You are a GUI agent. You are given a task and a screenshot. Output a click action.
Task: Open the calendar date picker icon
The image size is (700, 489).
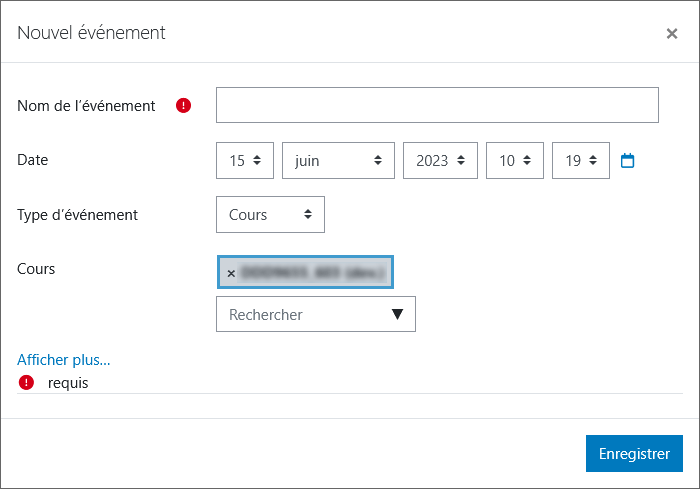tap(628, 160)
